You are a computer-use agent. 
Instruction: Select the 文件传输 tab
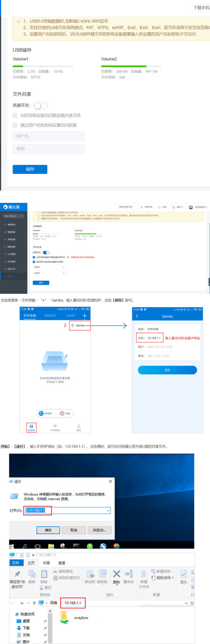[30, 316]
